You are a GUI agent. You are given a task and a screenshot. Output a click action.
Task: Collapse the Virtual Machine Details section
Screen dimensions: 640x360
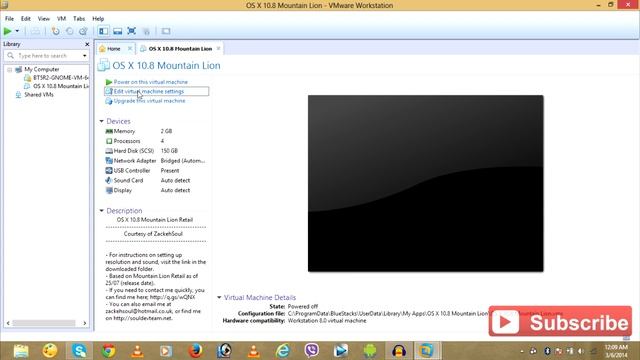[219, 298]
